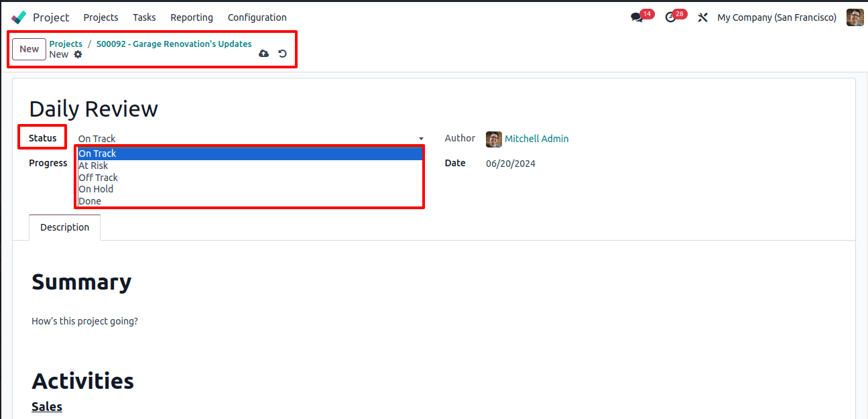Select the On Track status option
Image resolution: width=868 pixels, height=419 pixels.
pyautogui.click(x=250, y=154)
